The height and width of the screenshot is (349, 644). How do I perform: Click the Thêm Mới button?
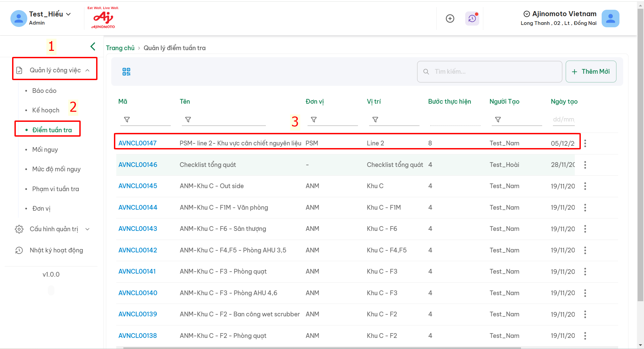coord(591,72)
